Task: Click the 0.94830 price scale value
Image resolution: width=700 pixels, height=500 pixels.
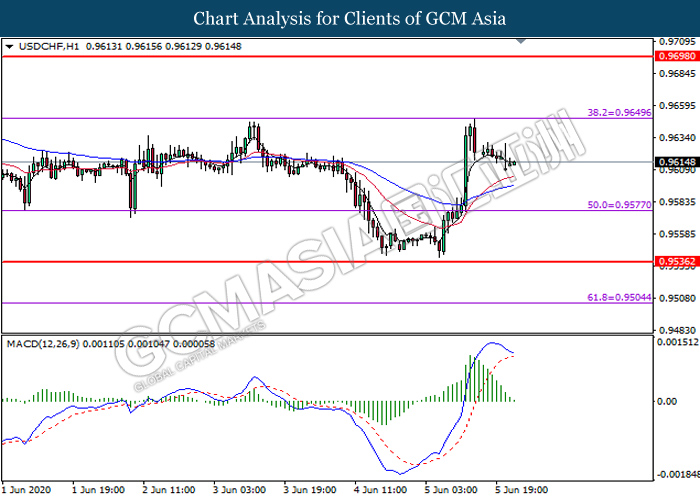Action: click(677, 330)
